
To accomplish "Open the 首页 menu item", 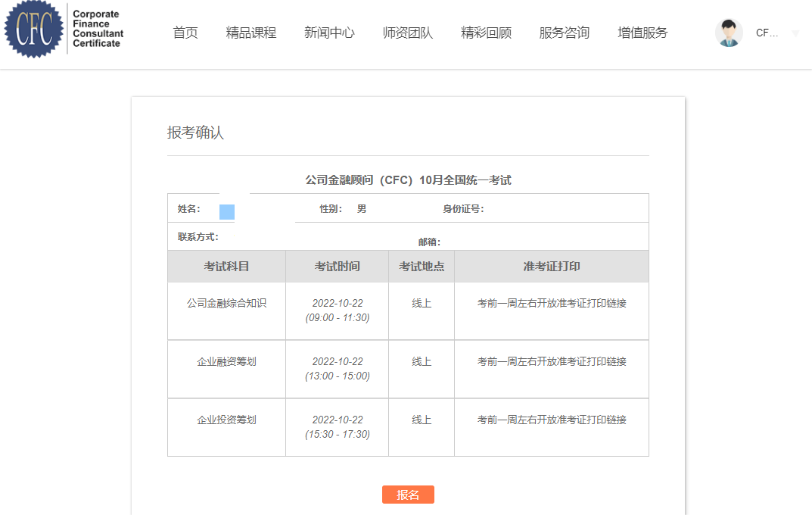I will tap(185, 33).
